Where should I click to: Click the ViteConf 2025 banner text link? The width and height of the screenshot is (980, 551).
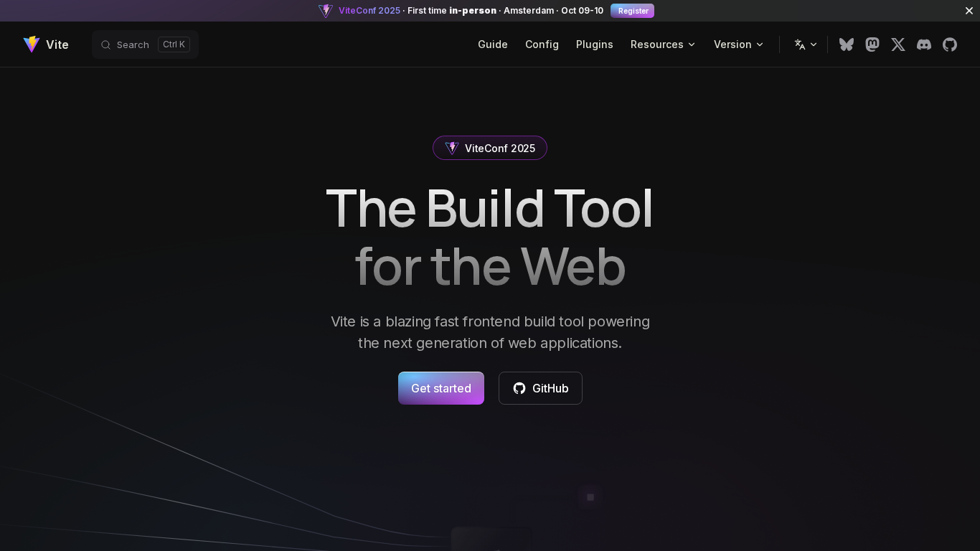pos(369,11)
